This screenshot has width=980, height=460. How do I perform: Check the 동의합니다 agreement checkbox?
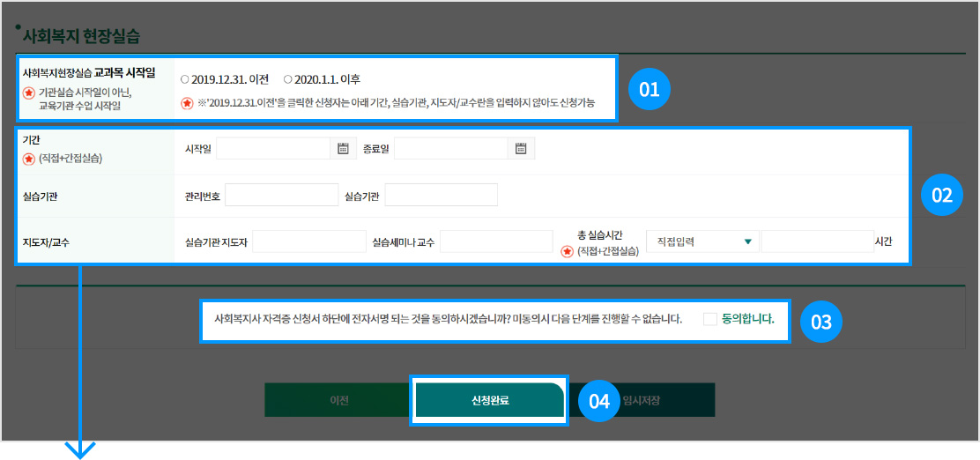710,319
